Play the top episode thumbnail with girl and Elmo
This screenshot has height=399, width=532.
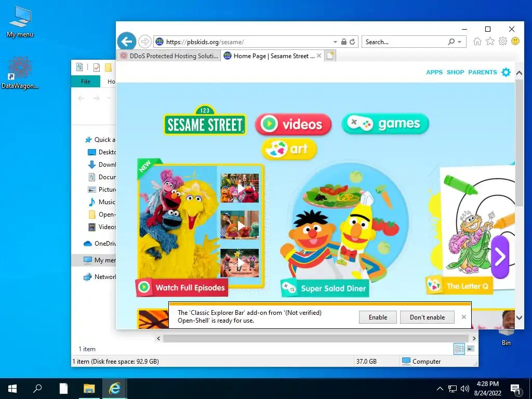click(x=240, y=188)
